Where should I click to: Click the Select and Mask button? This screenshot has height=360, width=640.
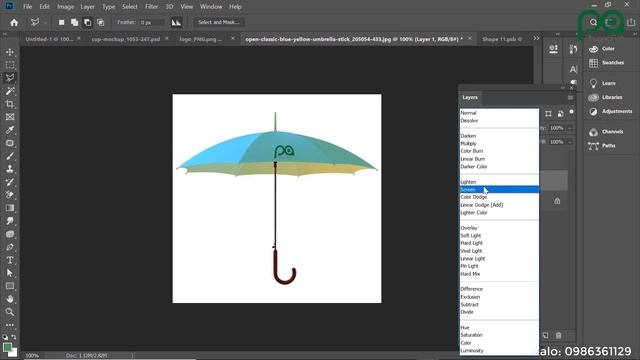(x=219, y=22)
